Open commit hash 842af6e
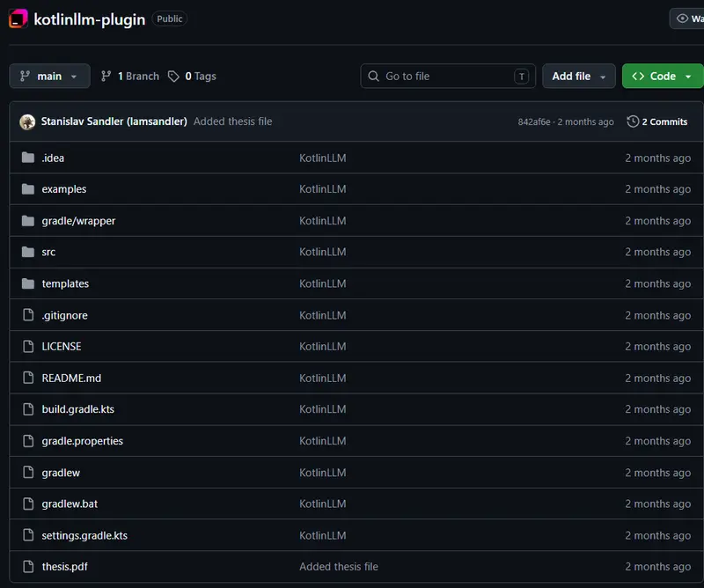Screen dimensions: 704x588 (534, 121)
